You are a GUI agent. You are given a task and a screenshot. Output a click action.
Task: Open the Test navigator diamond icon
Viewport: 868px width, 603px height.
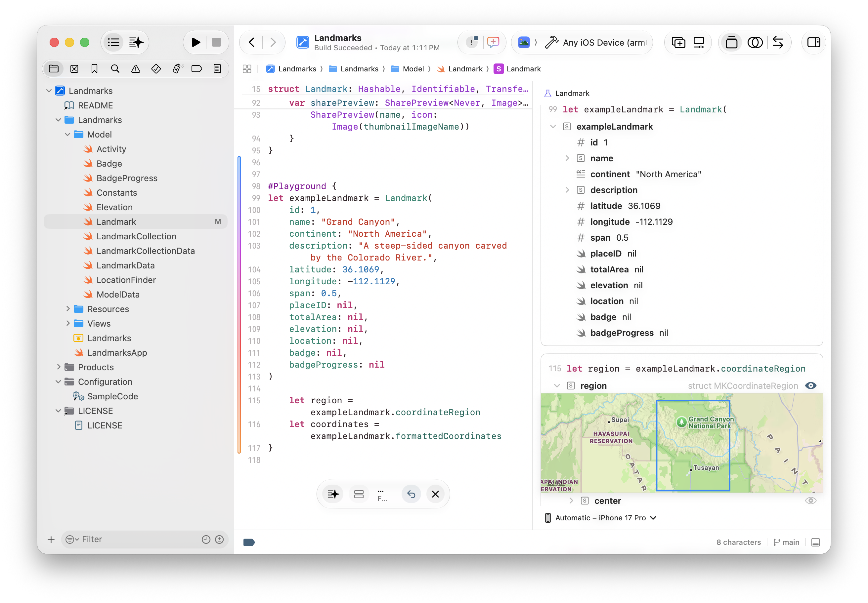pyautogui.click(x=156, y=69)
